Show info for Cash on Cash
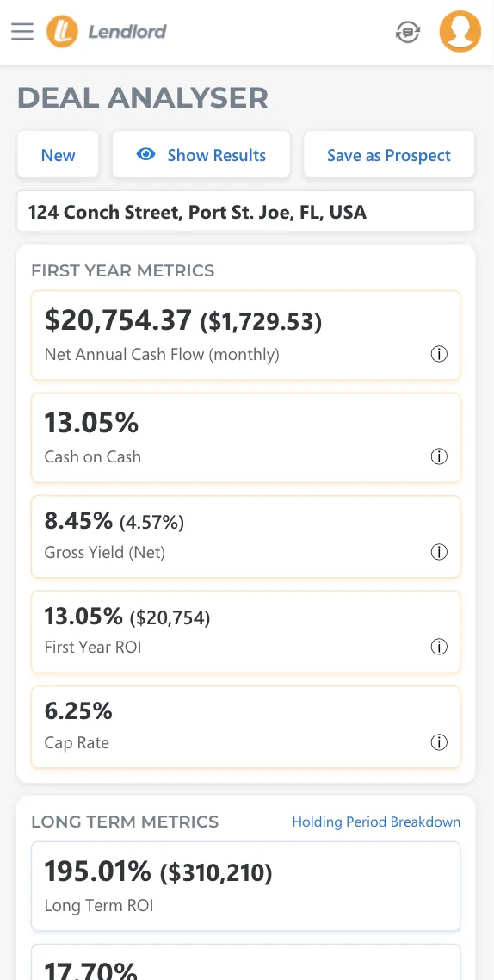Screen dimensions: 494x980 439,457
